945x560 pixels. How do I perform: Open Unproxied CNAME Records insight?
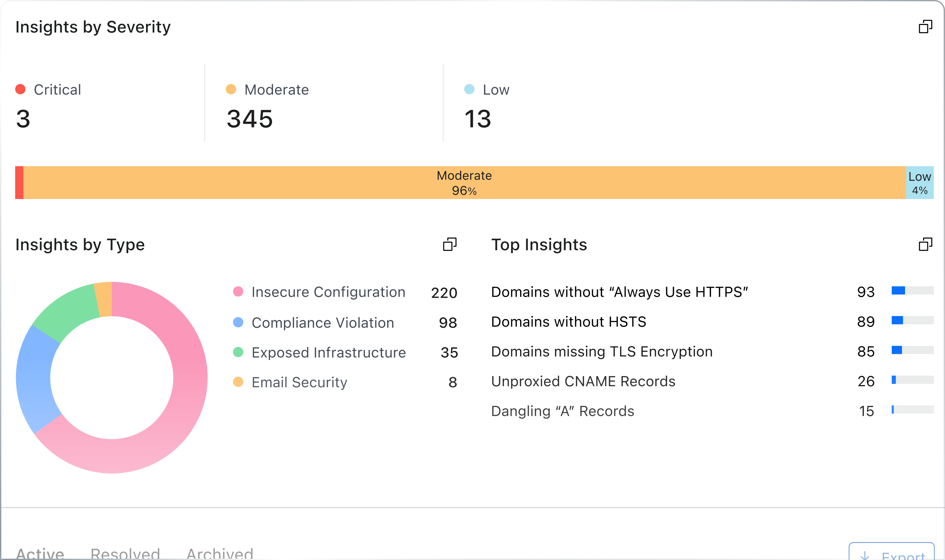[583, 382]
